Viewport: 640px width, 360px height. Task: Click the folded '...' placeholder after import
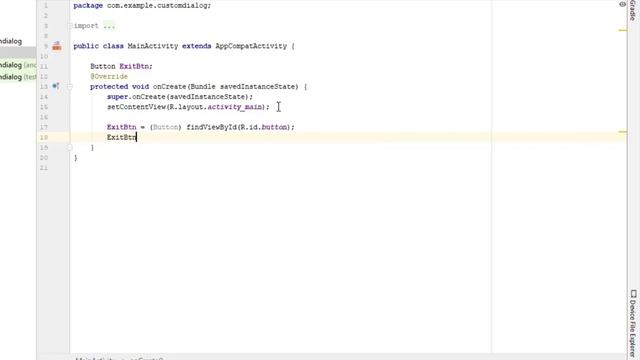tap(109, 26)
